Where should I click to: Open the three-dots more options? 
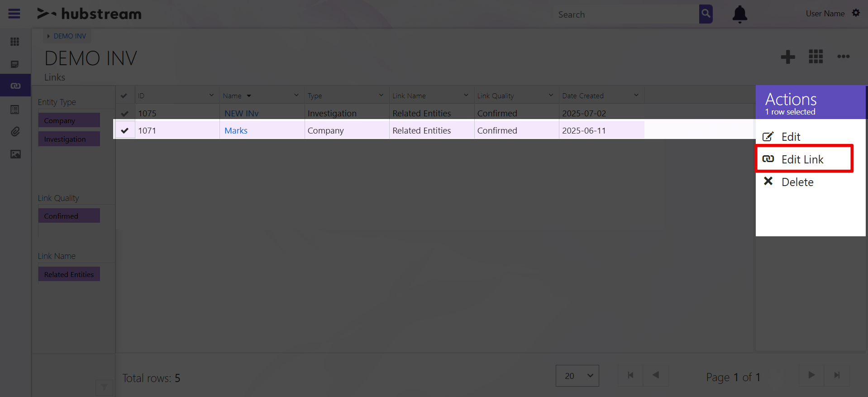pos(844,57)
